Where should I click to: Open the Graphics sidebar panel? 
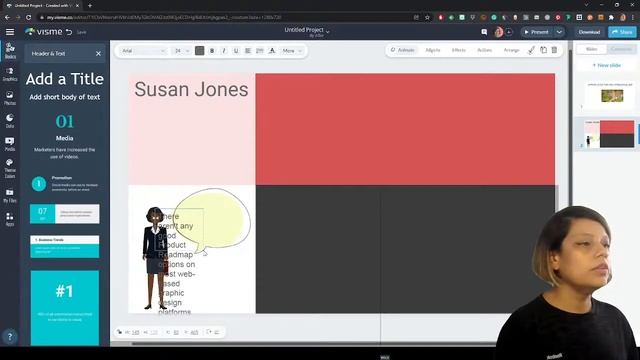point(10,74)
